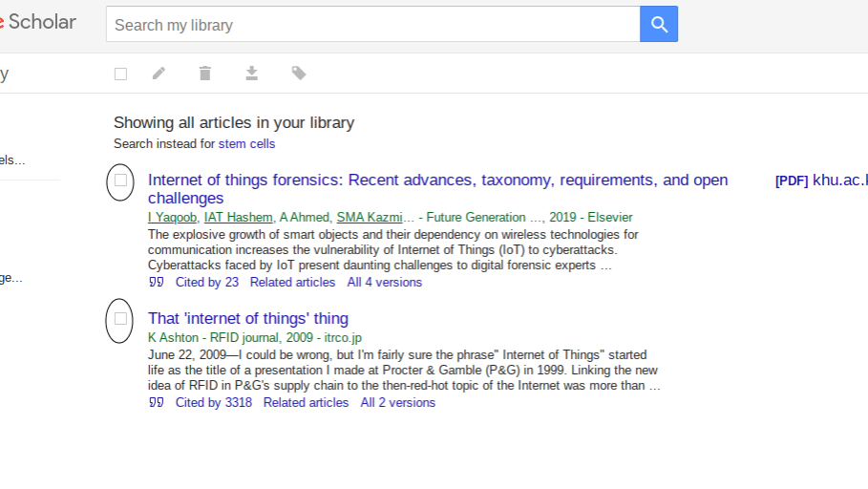This screenshot has height=489, width=868.
Task: Open "That 'internet of things' thing" article
Action: (x=248, y=319)
